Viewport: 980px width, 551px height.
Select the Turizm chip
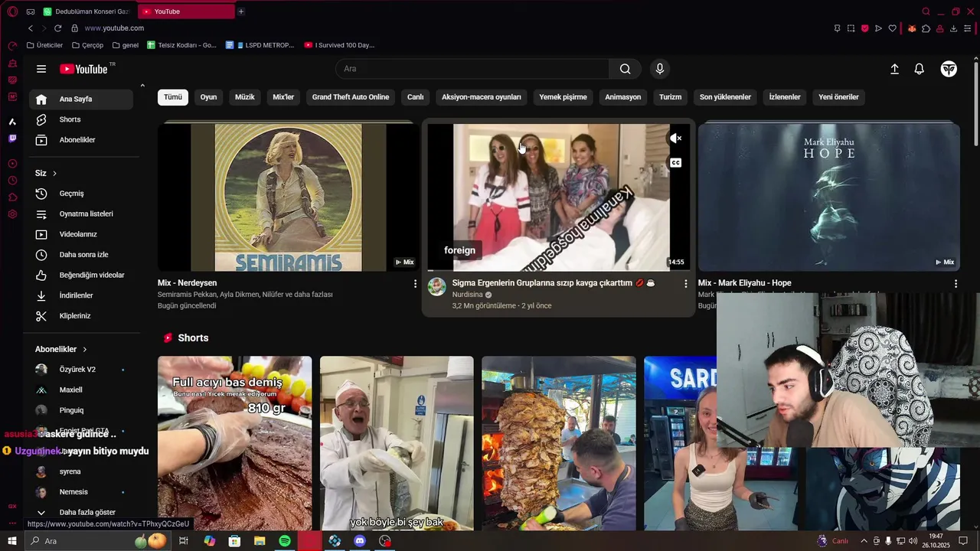pos(670,97)
